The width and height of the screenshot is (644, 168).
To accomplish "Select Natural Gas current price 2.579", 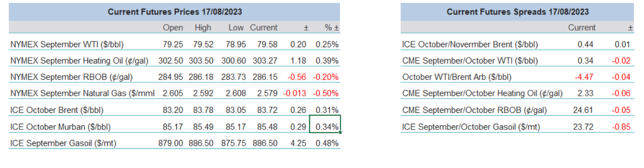I will 265,94.
